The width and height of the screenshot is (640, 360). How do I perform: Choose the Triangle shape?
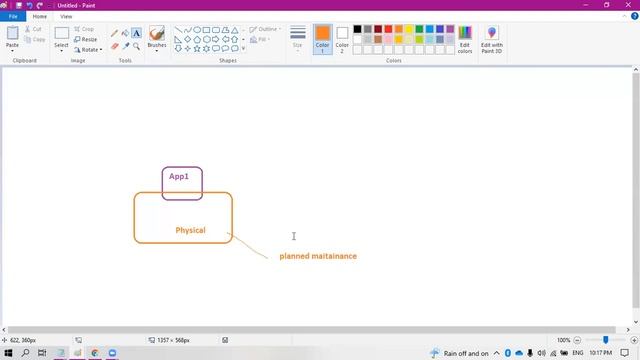click(235, 30)
